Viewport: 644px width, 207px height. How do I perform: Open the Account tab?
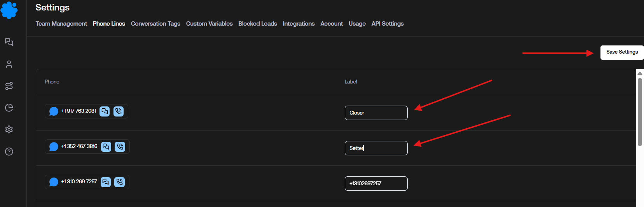(332, 24)
